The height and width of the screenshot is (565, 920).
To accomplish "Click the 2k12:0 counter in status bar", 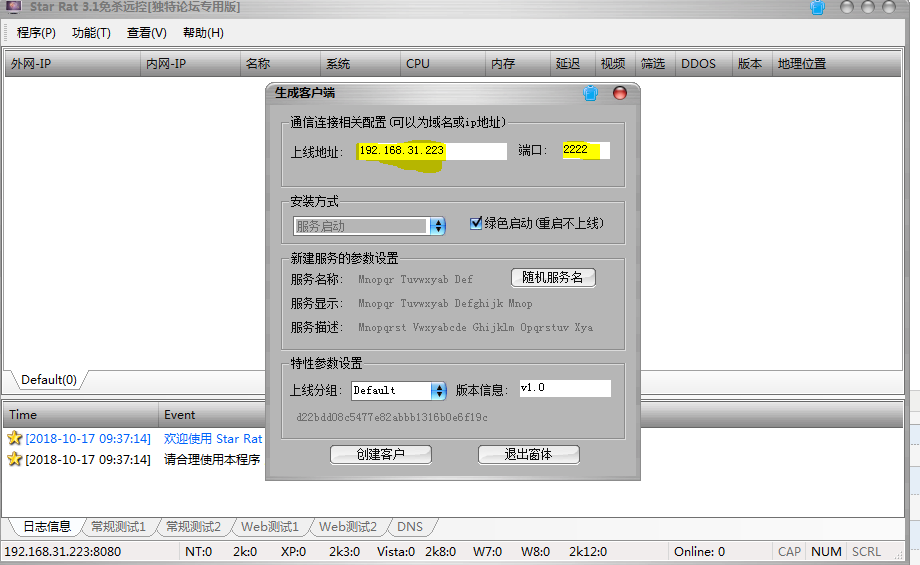I will (x=588, y=552).
